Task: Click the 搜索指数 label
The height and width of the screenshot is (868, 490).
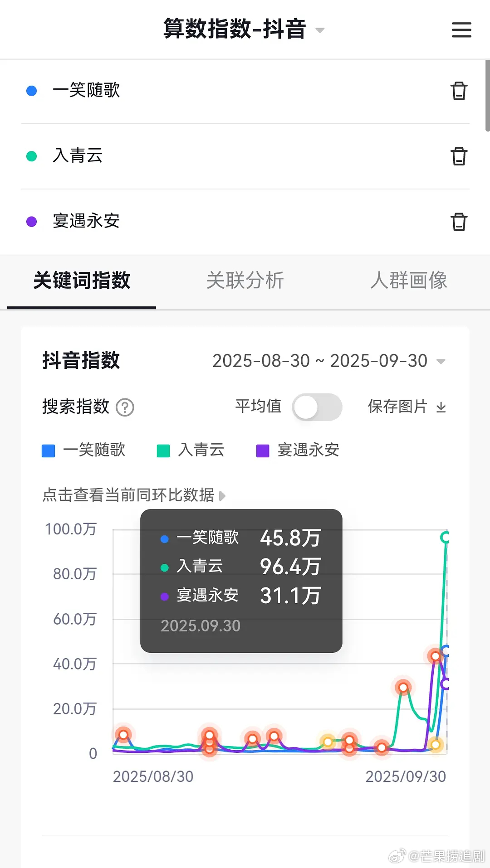Action: (x=76, y=407)
